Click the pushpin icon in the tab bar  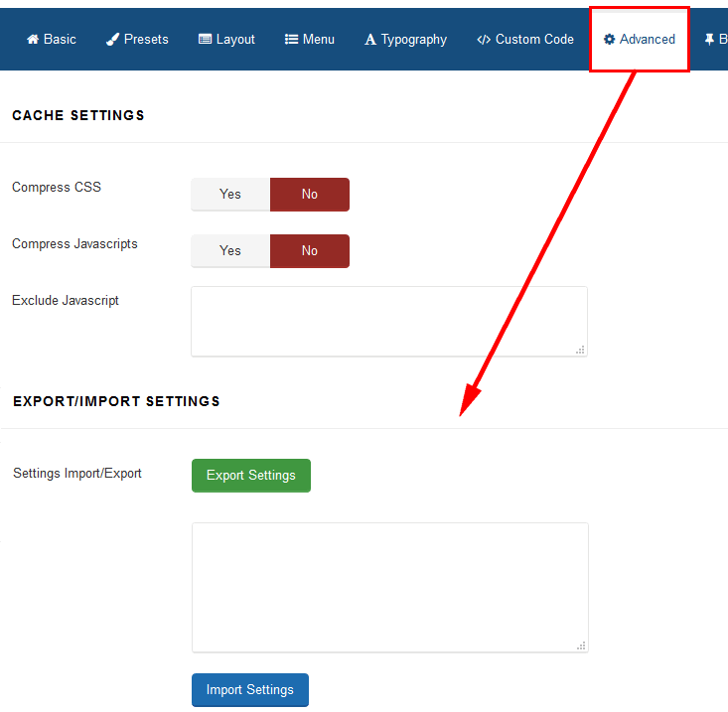(709, 40)
